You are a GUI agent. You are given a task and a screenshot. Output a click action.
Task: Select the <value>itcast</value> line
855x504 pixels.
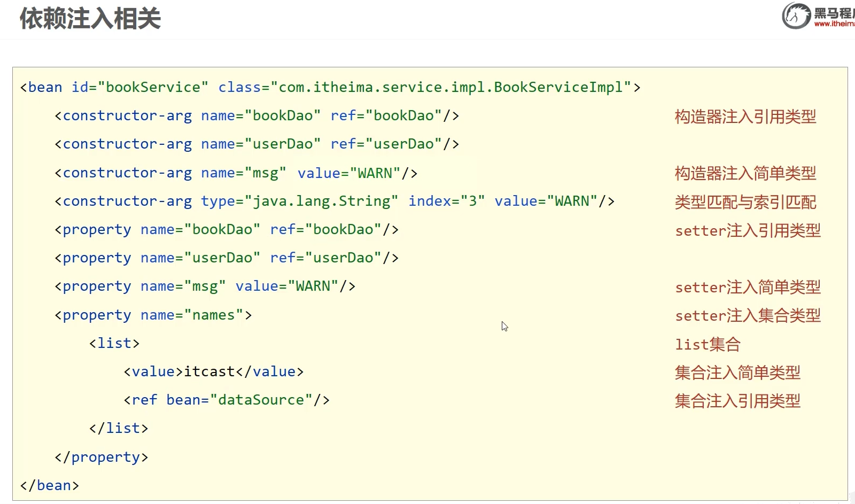point(213,371)
